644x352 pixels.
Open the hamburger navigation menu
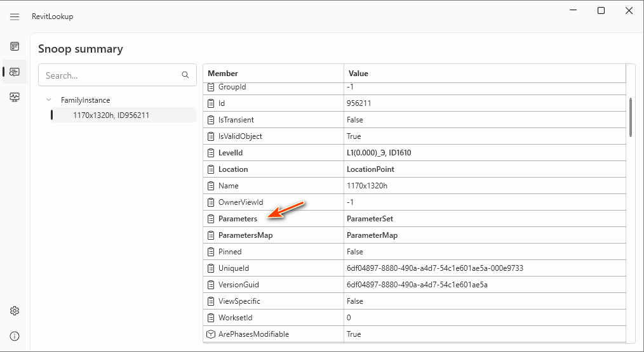15,17
